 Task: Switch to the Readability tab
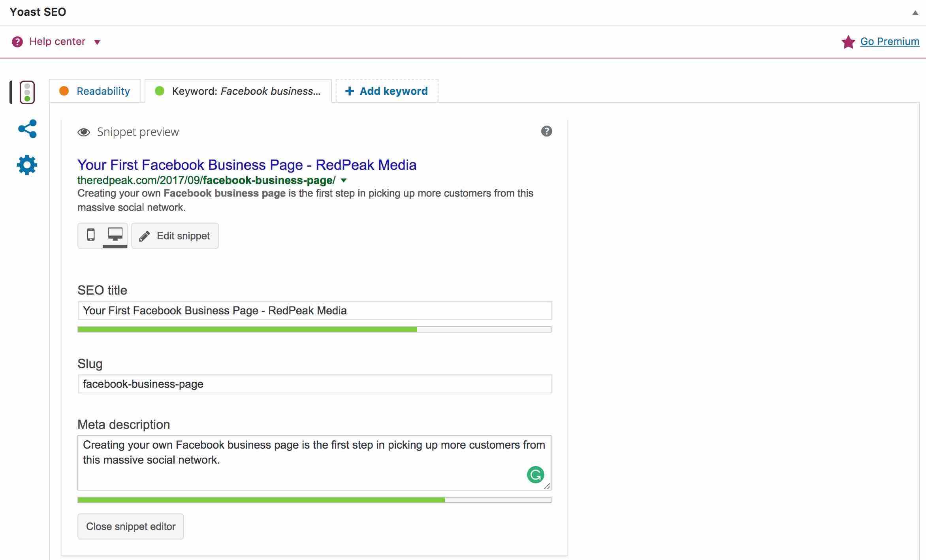coord(95,91)
